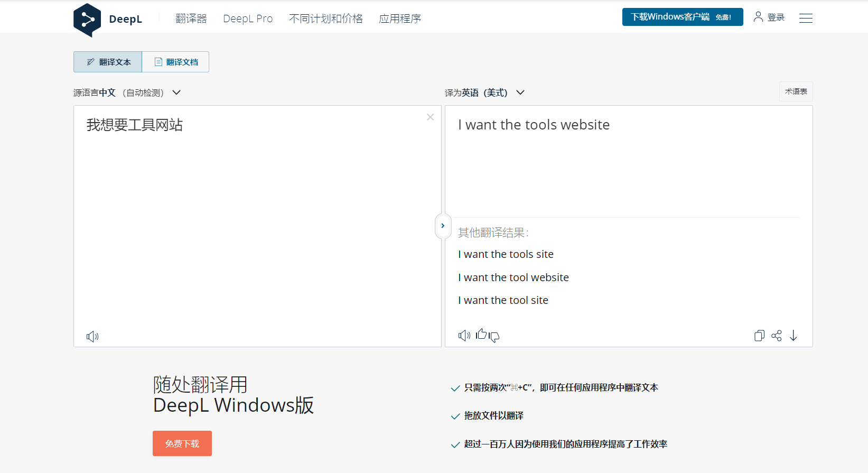Expand source language dropdown chevron
Screen dimensions: 868x473
(x=176, y=92)
